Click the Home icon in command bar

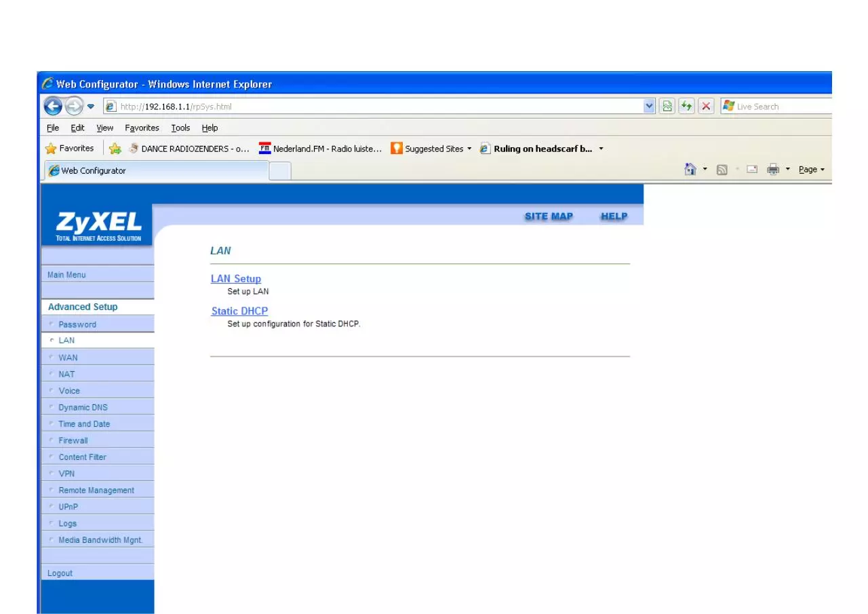(690, 170)
